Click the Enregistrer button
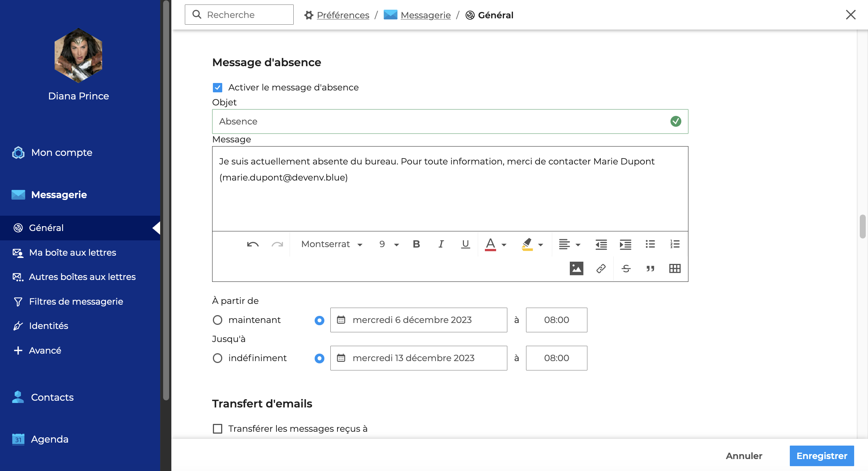The height and width of the screenshot is (471, 868). 822,456
